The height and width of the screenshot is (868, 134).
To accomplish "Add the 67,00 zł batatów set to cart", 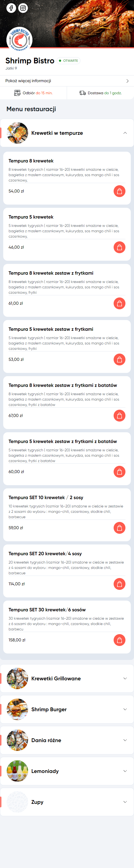I will pos(119,415).
